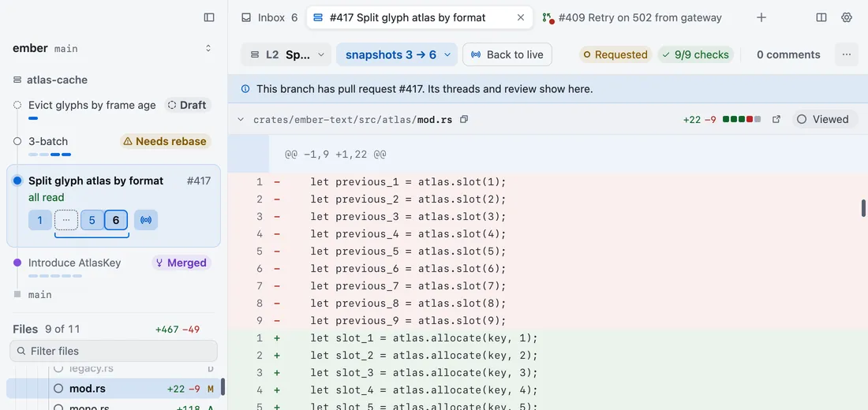This screenshot has height=410, width=868.
Task: Click the Requested review status pill
Action: point(615,54)
